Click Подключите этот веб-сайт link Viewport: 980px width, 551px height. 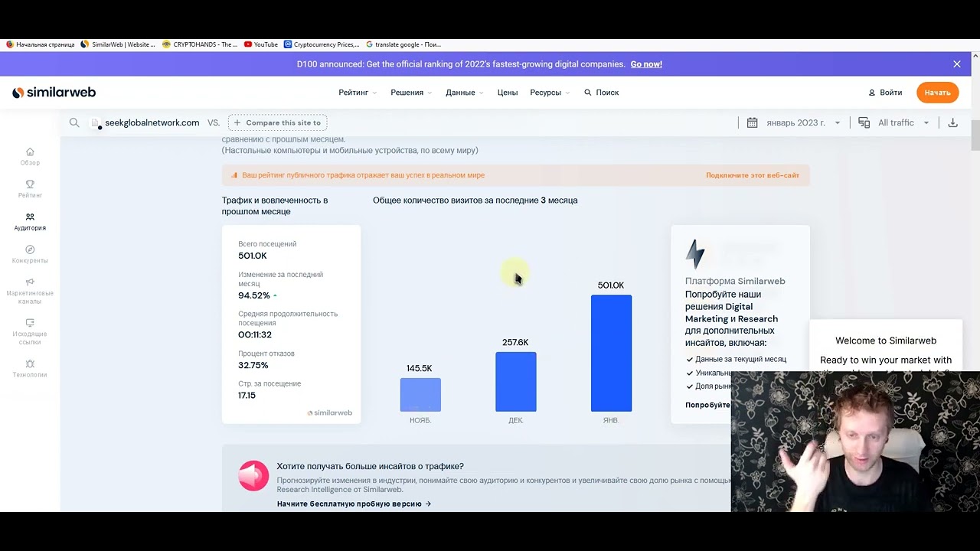(752, 175)
